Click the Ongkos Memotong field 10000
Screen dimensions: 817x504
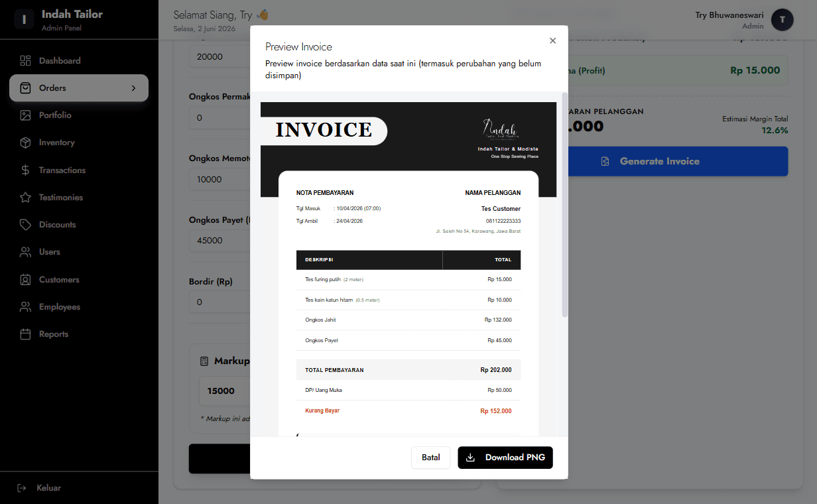[220, 179]
